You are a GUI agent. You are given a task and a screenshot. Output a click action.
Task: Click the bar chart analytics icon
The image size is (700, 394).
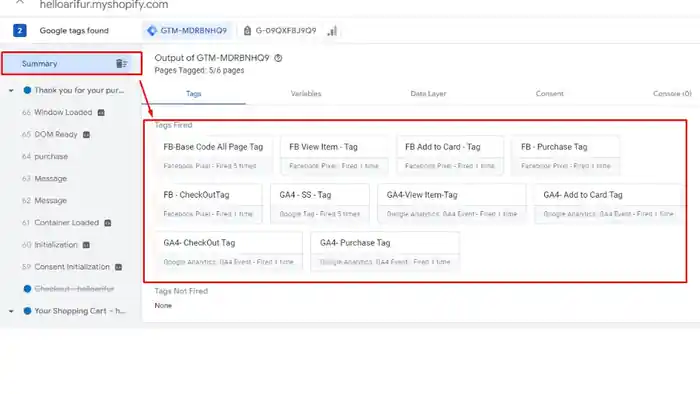pyautogui.click(x=332, y=31)
